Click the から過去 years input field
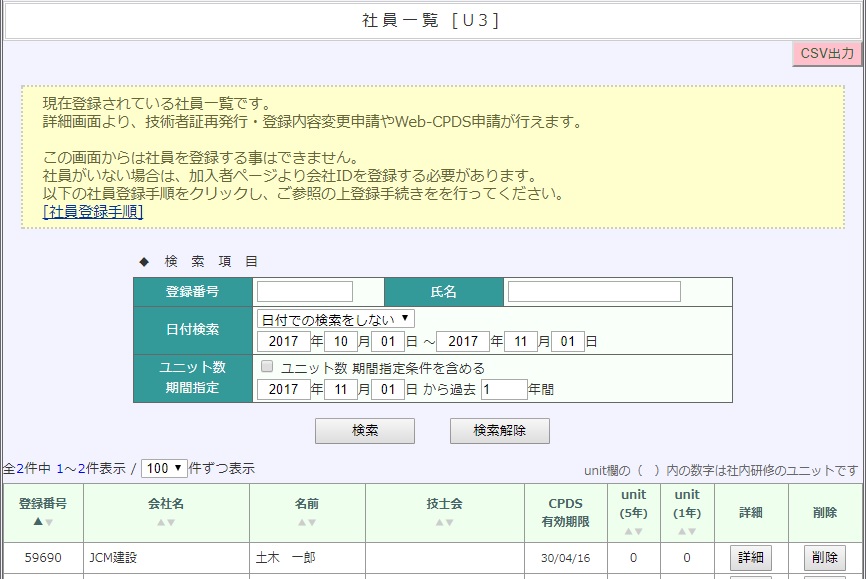The width and height of the screenshot is (866, 579). [504, 389]
